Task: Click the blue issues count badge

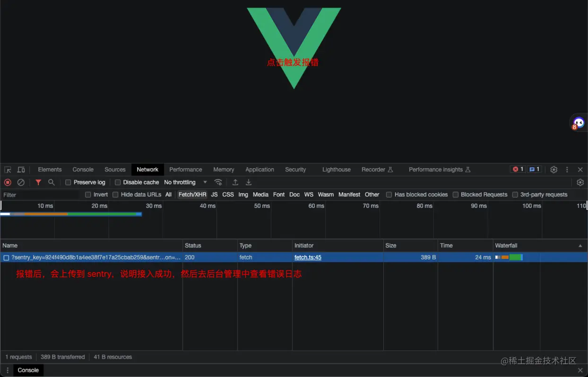Action: (534, 169)
